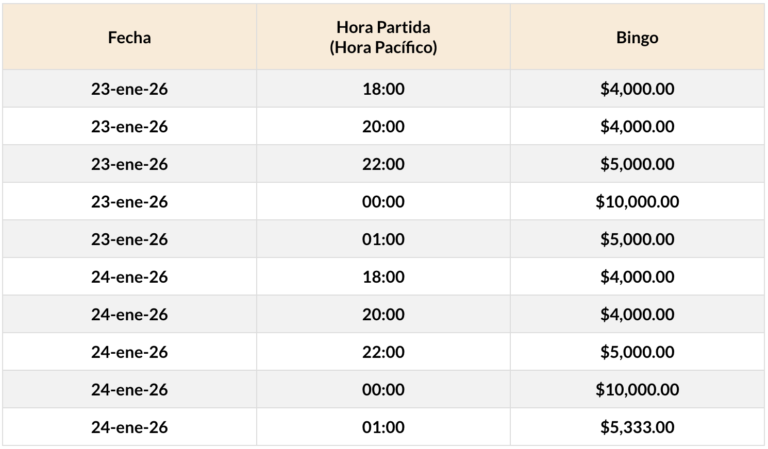The image size is (768, 449).
Task: Click the 24-ene-26 date in the last row
Action: click(129, 427)
